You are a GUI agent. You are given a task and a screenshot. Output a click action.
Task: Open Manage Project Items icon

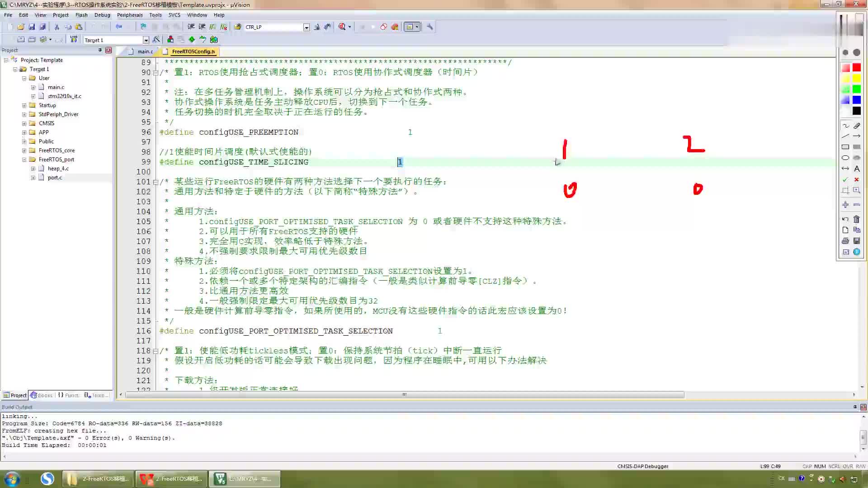[170, 40]
